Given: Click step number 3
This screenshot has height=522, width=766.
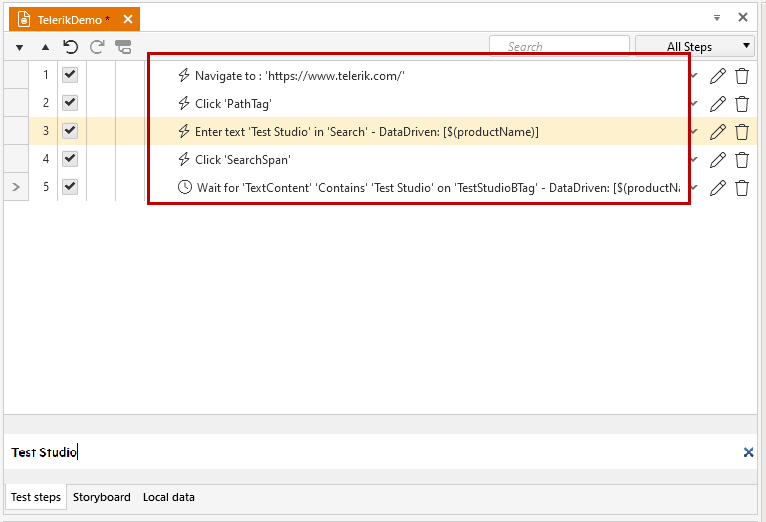Looking at the screenshot, I should pyautogui.click(x=45, y=130).
